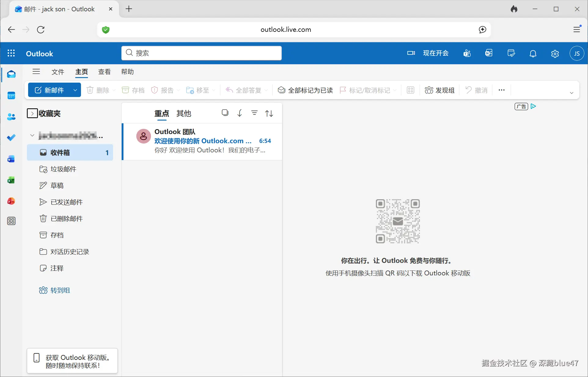Click the Teams icon in header
The width and height of the screenshot is (588, 377).
tap(467, 54)
